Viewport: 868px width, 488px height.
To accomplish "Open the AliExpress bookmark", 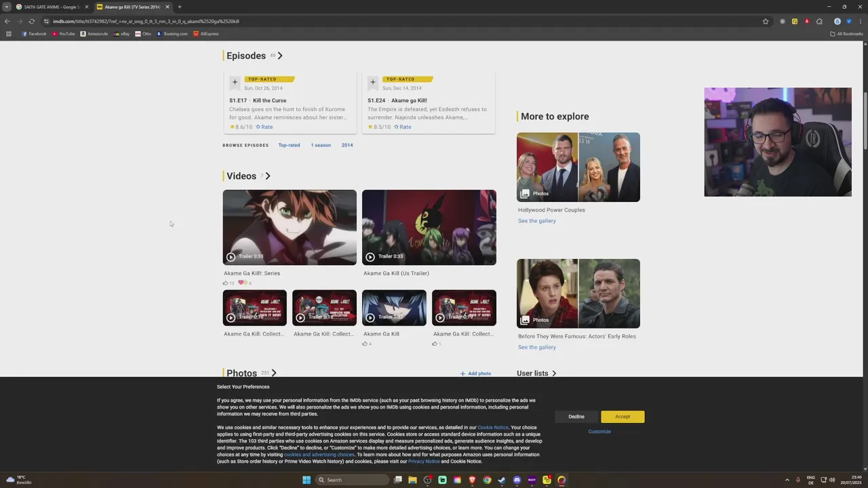I will click(x=206, y=34).
